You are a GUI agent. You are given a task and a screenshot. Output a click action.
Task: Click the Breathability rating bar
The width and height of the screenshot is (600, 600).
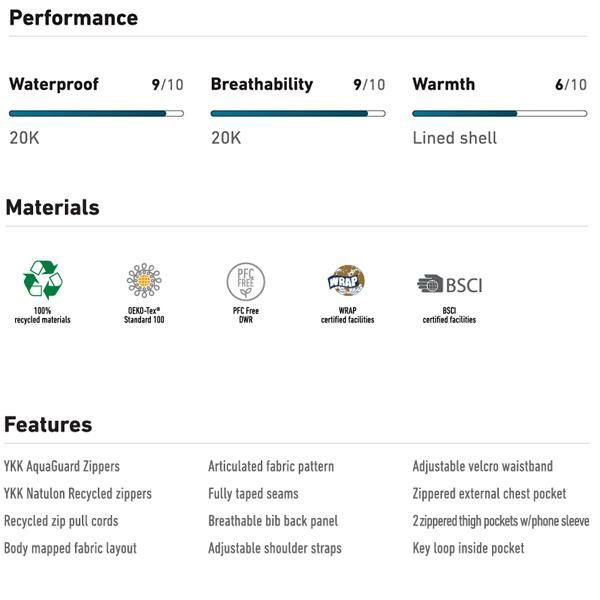click(297, 113)
